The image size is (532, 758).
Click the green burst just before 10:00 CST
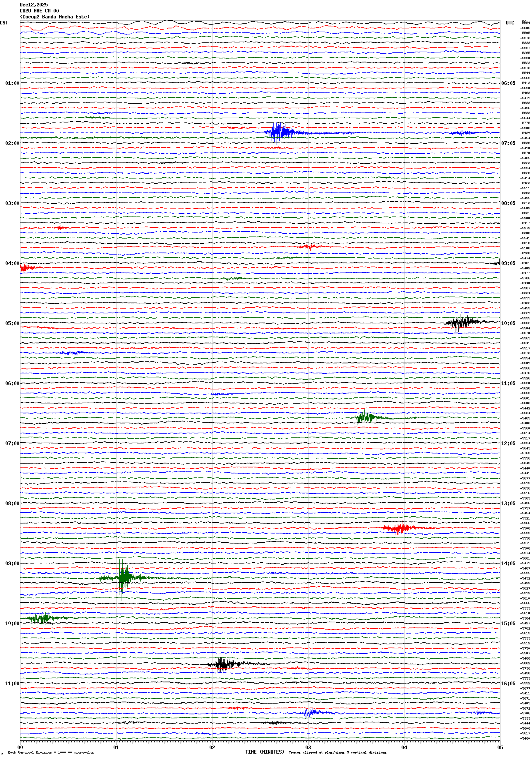point(42,618)
